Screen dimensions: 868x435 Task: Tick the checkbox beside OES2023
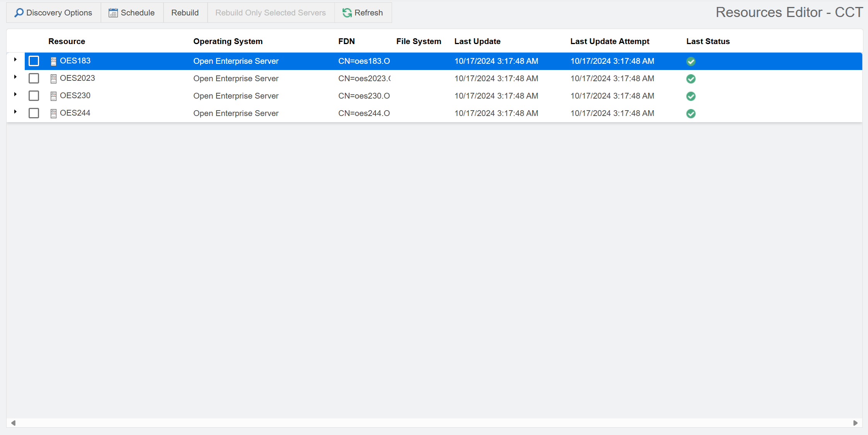click(34, 78)
